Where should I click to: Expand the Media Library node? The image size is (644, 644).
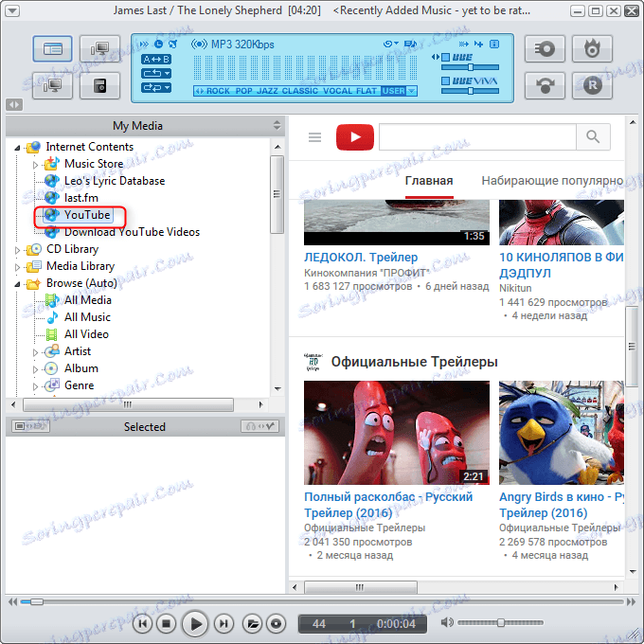point(17,267)
